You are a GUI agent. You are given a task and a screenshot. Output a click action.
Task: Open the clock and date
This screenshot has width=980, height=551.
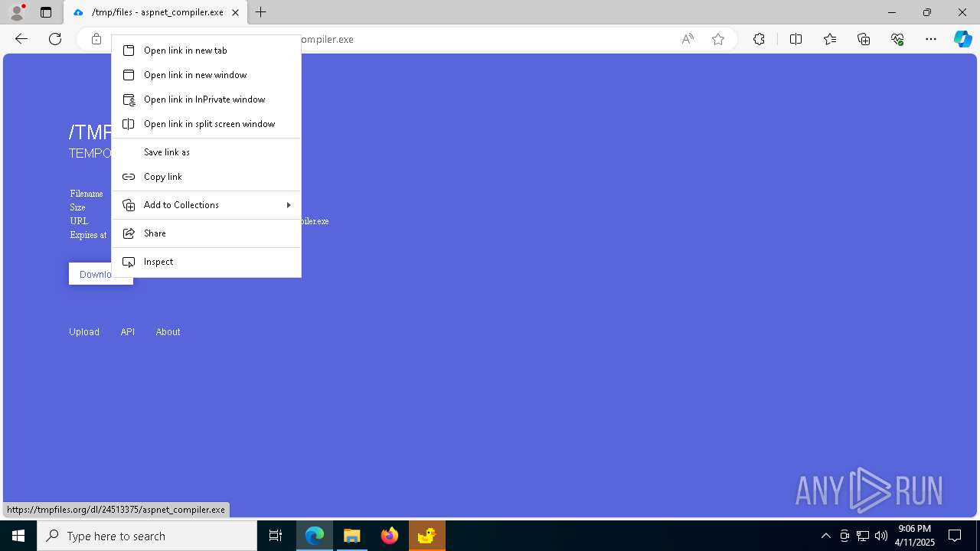[x=915, y=536]
